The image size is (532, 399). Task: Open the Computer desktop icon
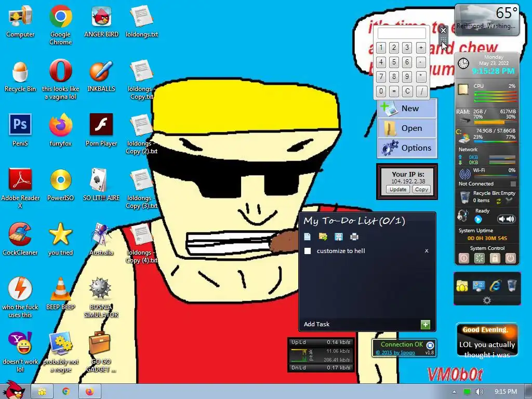[20, 21]
